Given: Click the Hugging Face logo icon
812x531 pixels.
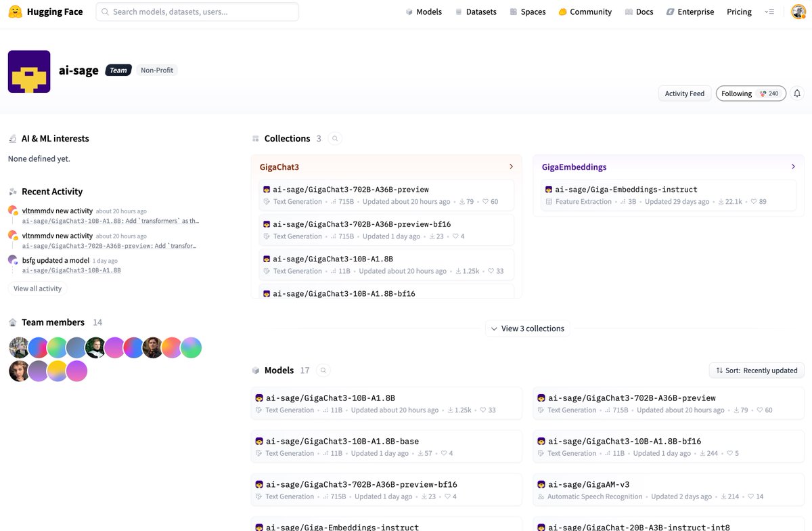Looking at the screenshot, I should coord(15,12).
